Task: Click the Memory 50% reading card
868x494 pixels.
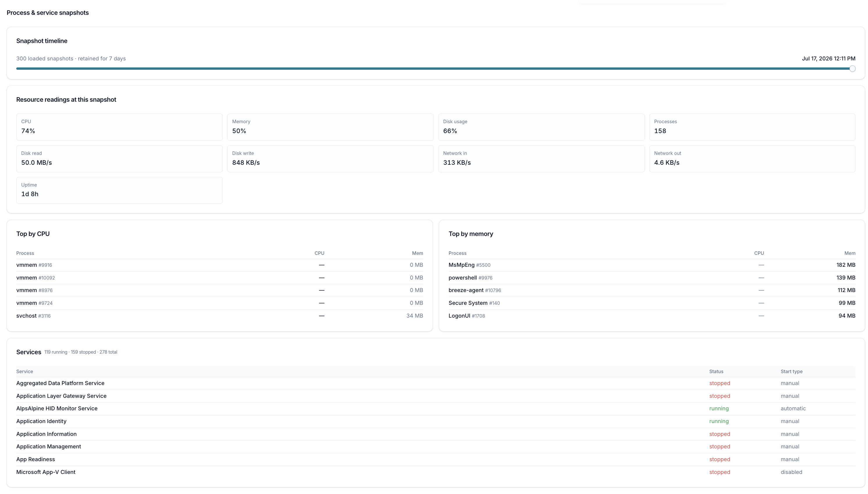Action: 330,127
